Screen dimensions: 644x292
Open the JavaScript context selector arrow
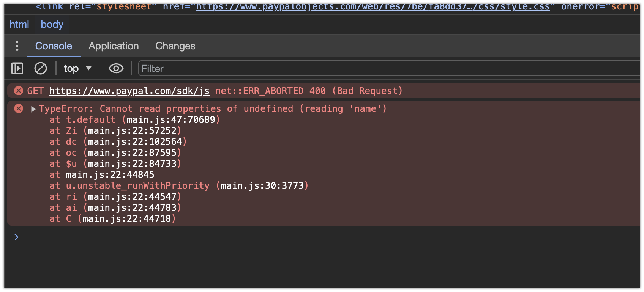89,69
